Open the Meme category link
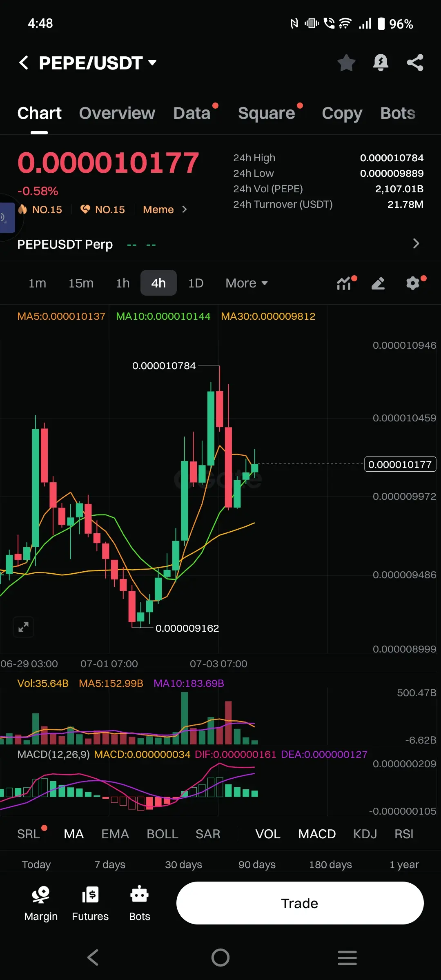 pyautogui.click(x=165, y=209)
